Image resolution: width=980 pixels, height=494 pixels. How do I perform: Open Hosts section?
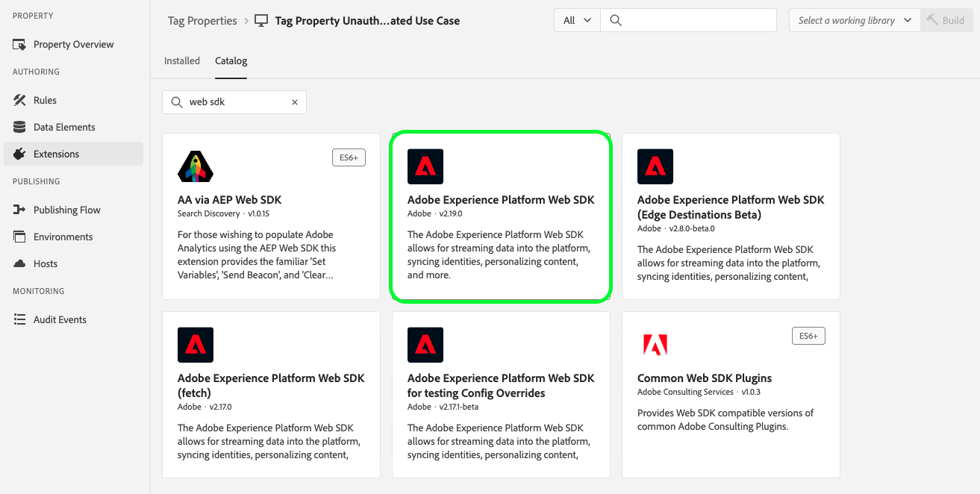click(46, 263)
